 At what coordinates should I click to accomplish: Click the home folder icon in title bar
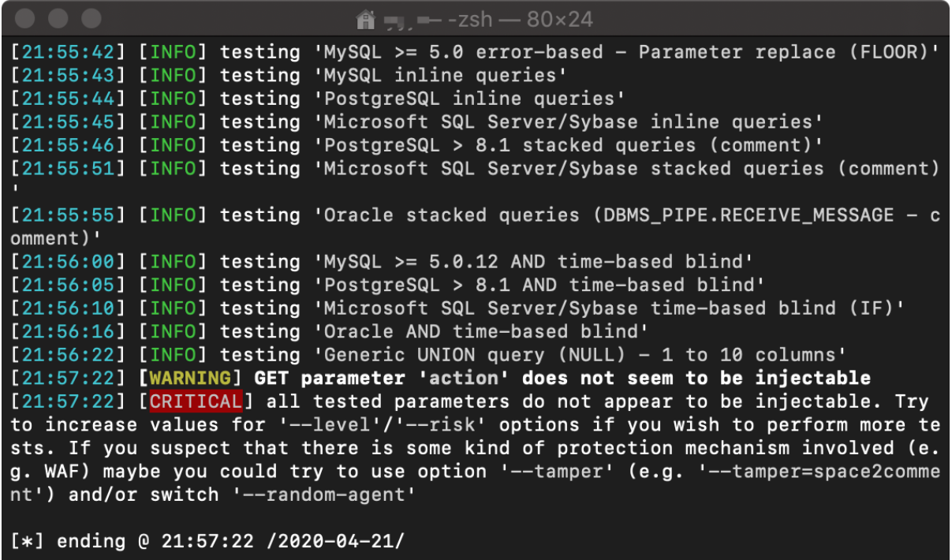click(x=364, y=18)
